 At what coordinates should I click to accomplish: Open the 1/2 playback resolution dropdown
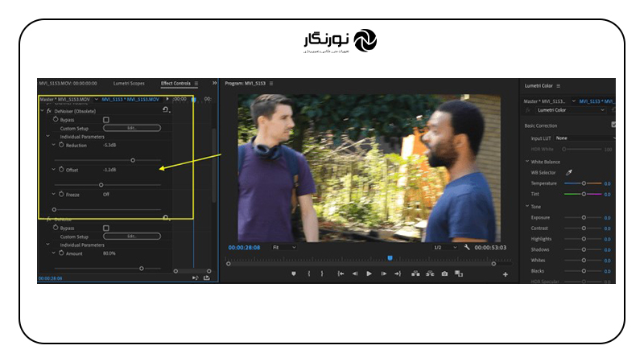[445, 248]
